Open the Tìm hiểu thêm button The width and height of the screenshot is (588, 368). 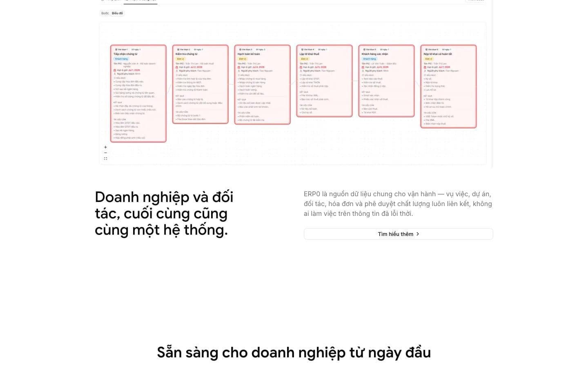click(398, 234)
